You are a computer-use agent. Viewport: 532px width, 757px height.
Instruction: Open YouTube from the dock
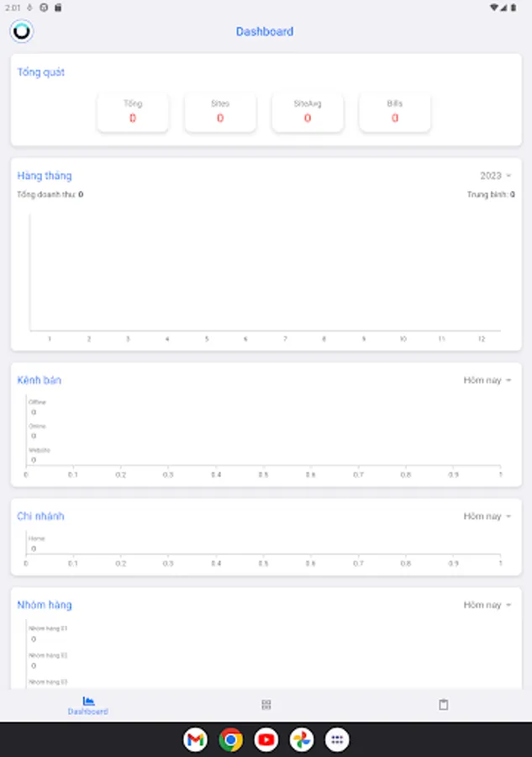(266, 739)
